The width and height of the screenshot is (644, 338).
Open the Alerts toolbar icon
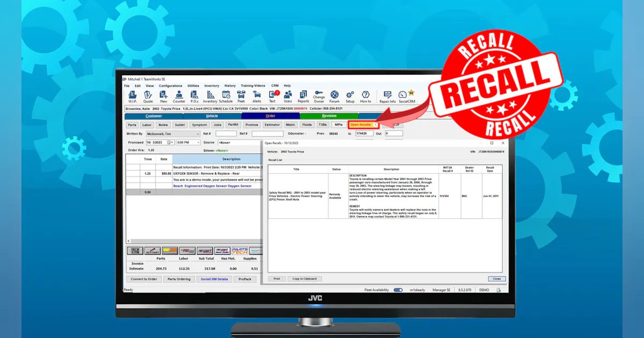click(257, 97)
